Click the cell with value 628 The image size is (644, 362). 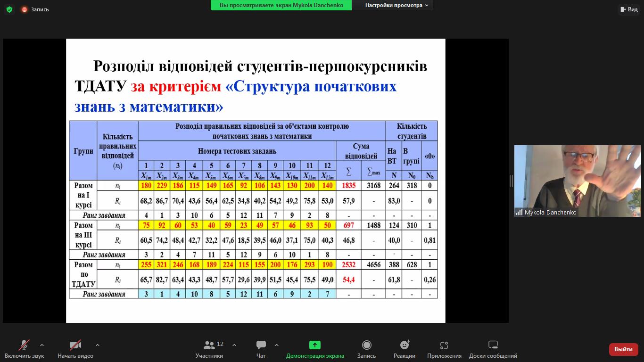[x=412, y=265]
